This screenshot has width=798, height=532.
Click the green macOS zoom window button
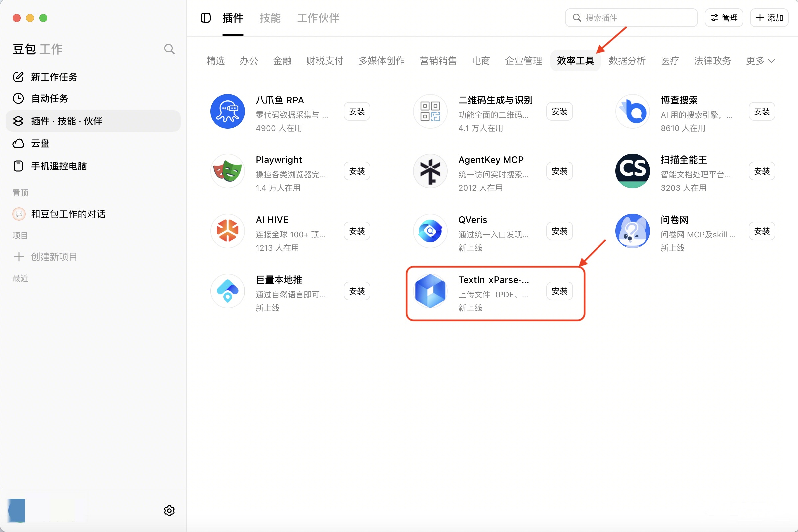click(x=43, y=18)
